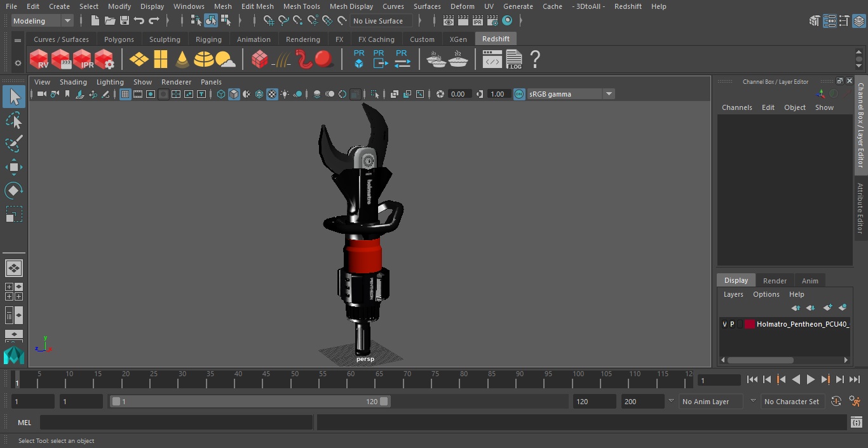Open the Layers menu in Layer Editor

[x=733, y=294]
